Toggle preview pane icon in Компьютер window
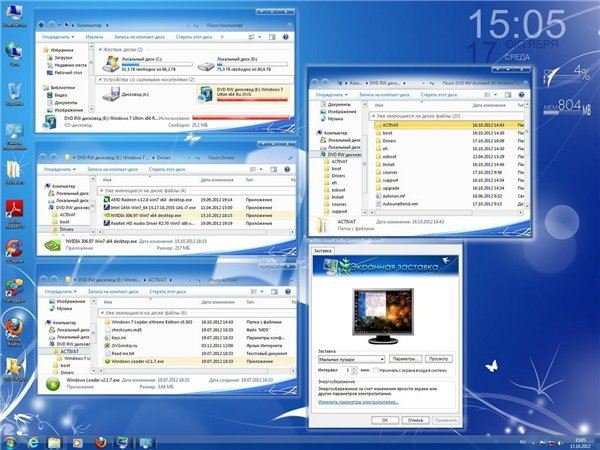 tap(272, 37)
